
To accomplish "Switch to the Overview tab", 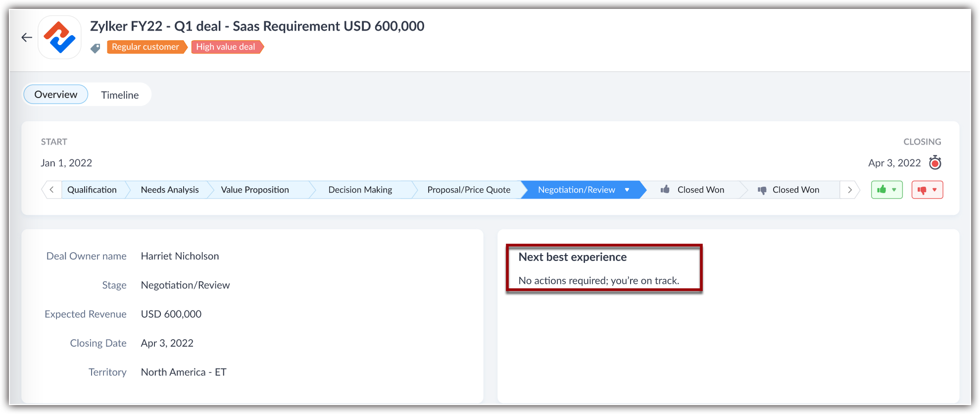I will [56, 94].
